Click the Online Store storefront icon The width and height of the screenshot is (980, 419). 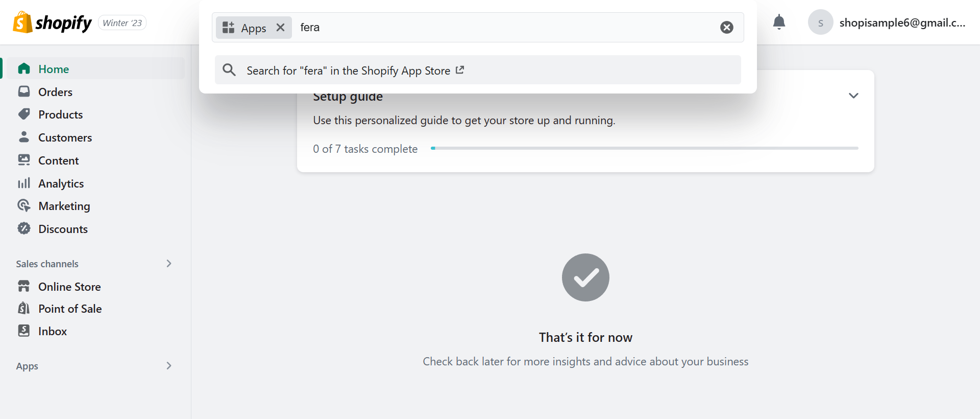[24, 286]
